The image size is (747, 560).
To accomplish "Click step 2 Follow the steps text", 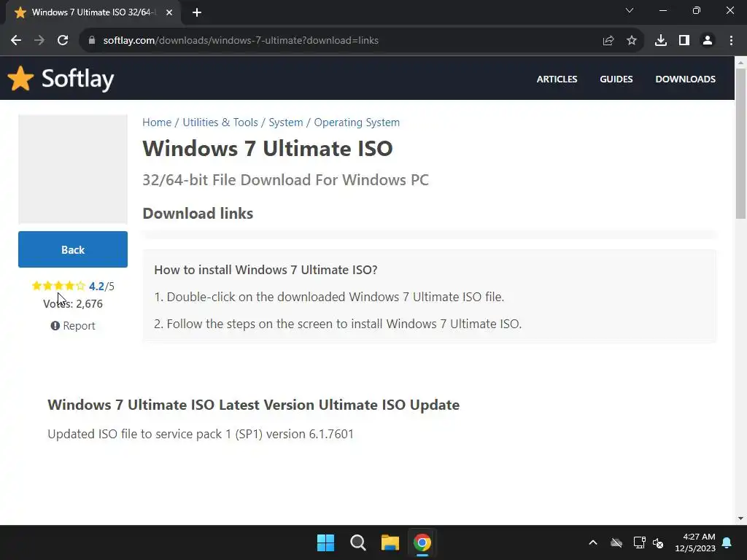I will [338, 324].
